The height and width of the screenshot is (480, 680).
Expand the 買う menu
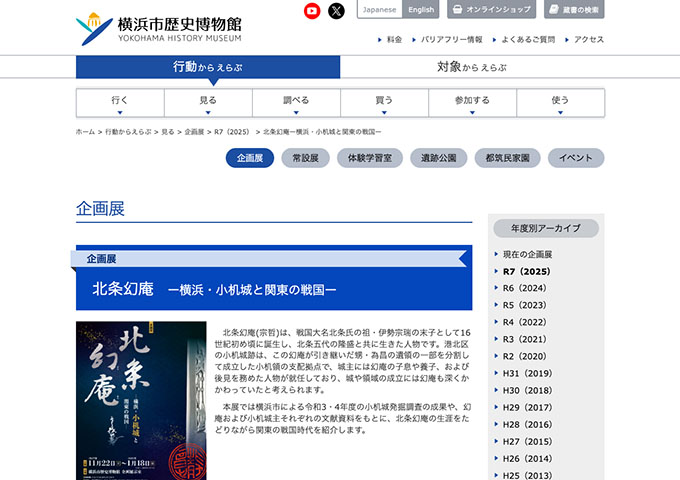pyautogui.click(x=384, y=103)
